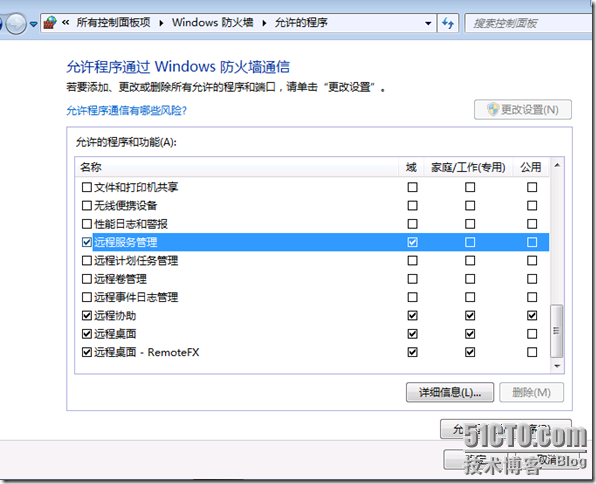Open the 允许程序通信有哪些风险? link
The image size is (596, 484).
pyautogui.click(x=127, y=111)
